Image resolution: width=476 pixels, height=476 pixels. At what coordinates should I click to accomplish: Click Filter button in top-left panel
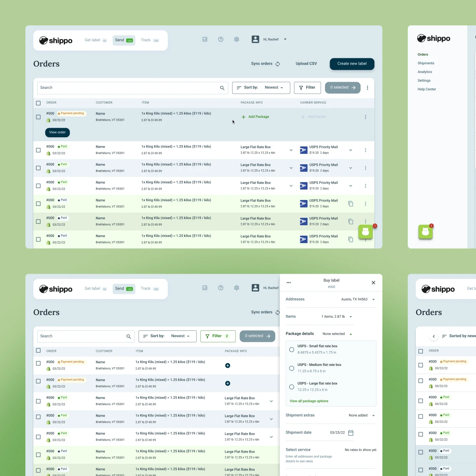[307, 88]
